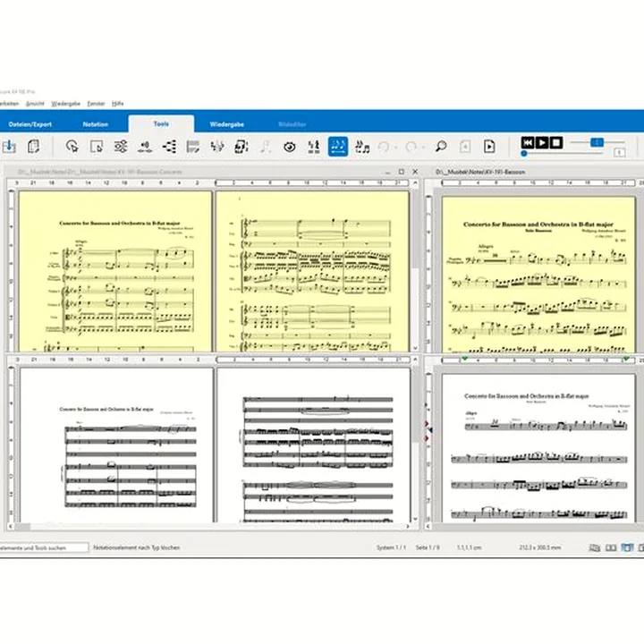This screenshot has height=644, width=644.
Task: Switch to the Notation ribbon tab
Action: tap(96, 124)
